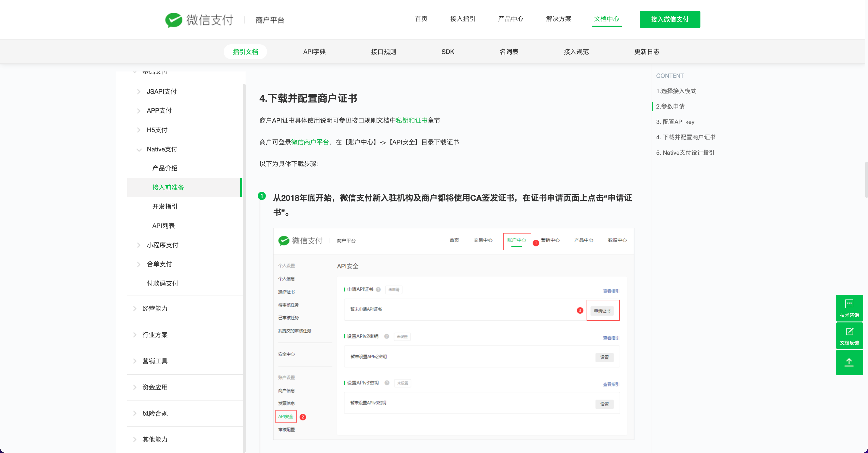Click the help icon beside 申请API证书
Viewport: 868px width, 453px height.
[378, 290]
